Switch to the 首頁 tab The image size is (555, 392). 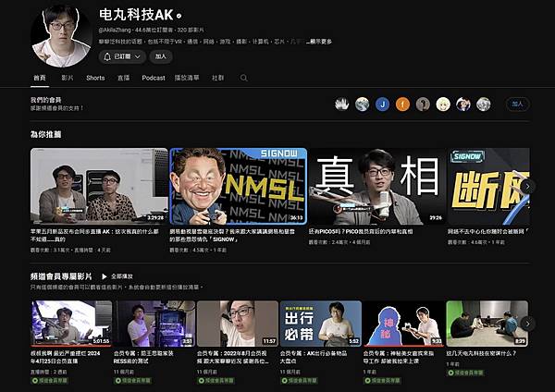click(40, 78)
